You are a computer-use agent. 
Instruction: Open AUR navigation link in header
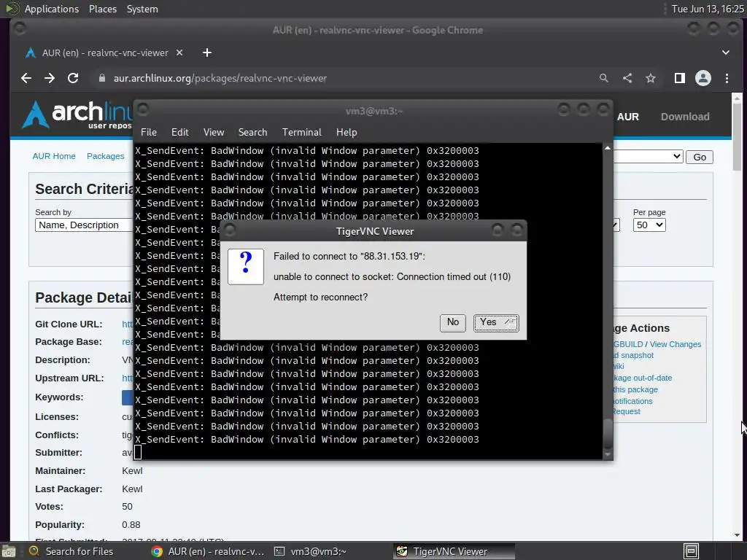(x=628, y=117)
